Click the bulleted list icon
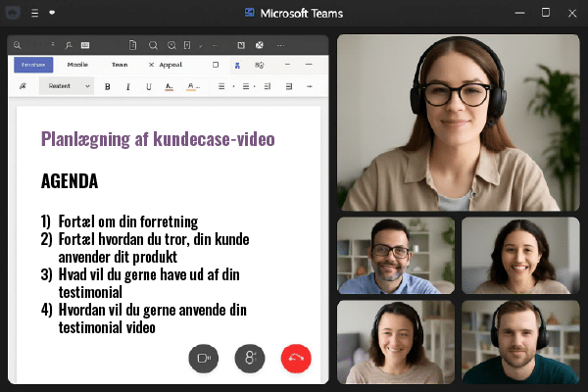The height and width of the screenshot is (392, 588). [x=221, y=86]
